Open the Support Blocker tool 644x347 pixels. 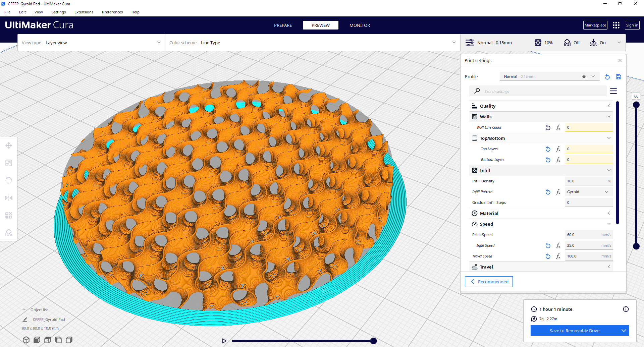[x=9, y=233]
